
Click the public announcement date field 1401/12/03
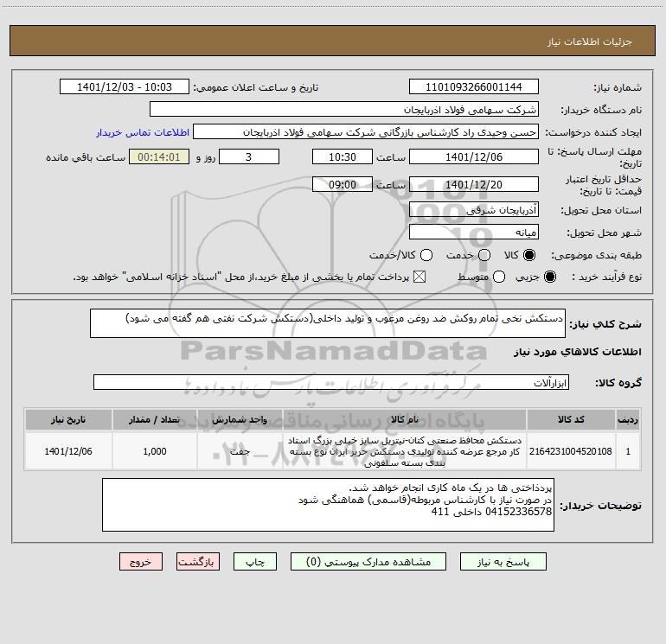pos(125,86)
